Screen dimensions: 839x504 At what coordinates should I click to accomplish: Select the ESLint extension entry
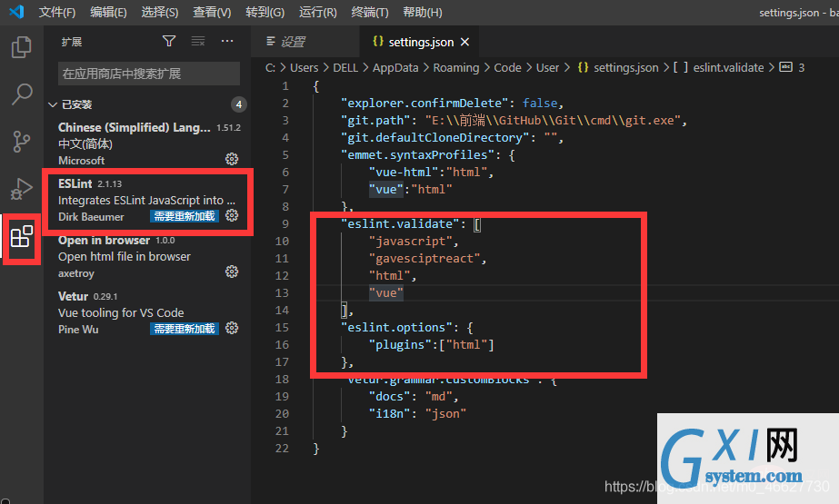(x=149, y=200)
